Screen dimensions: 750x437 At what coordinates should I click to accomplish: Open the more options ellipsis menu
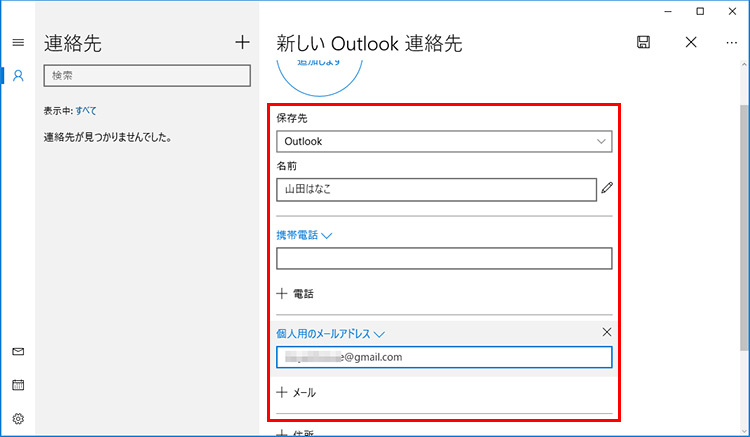pyautogui.click(x=732, y=42)
